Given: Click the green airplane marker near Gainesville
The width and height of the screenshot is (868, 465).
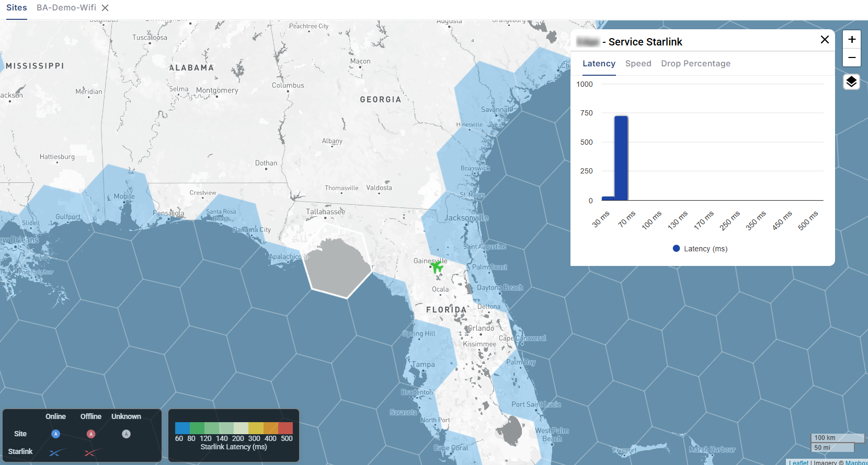Looking at the screenshot, I should 437,268.
